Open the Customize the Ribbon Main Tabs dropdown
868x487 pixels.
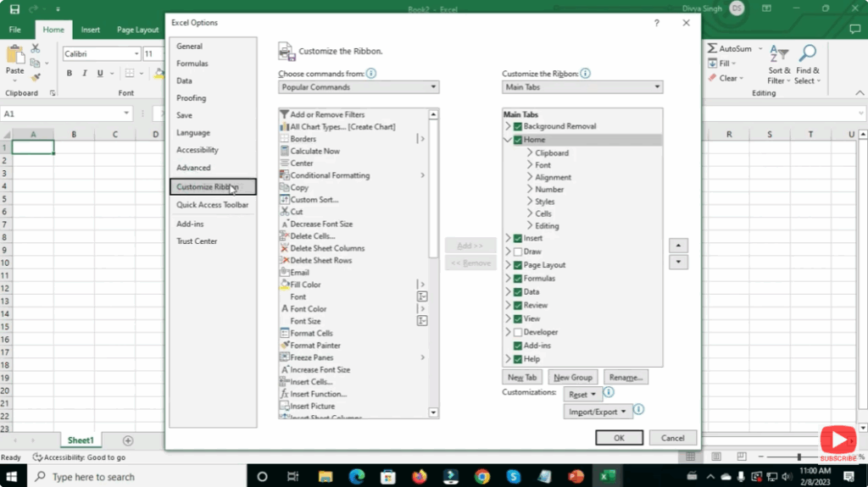click(582, 87)
